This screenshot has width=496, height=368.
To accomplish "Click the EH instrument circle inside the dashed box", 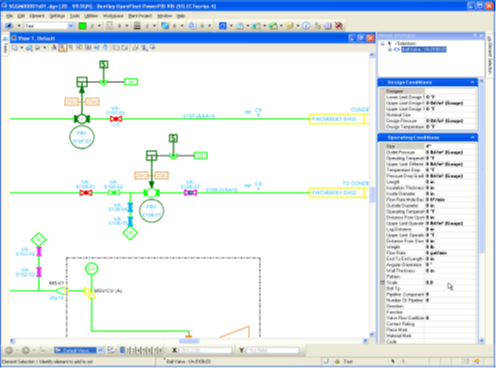I will click(x=91, y=269).
